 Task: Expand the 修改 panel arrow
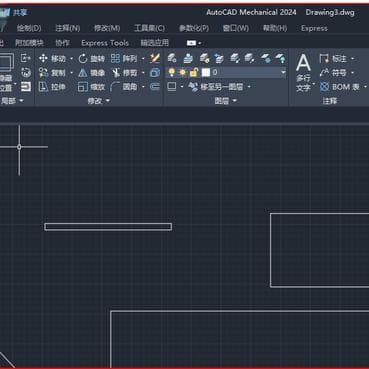point(108,101)
